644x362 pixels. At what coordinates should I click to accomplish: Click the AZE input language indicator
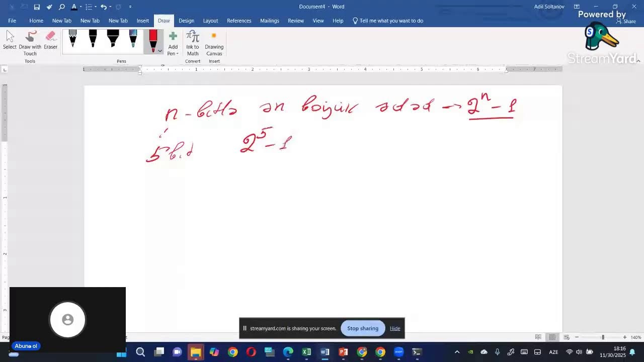click(x=553, y=352)
